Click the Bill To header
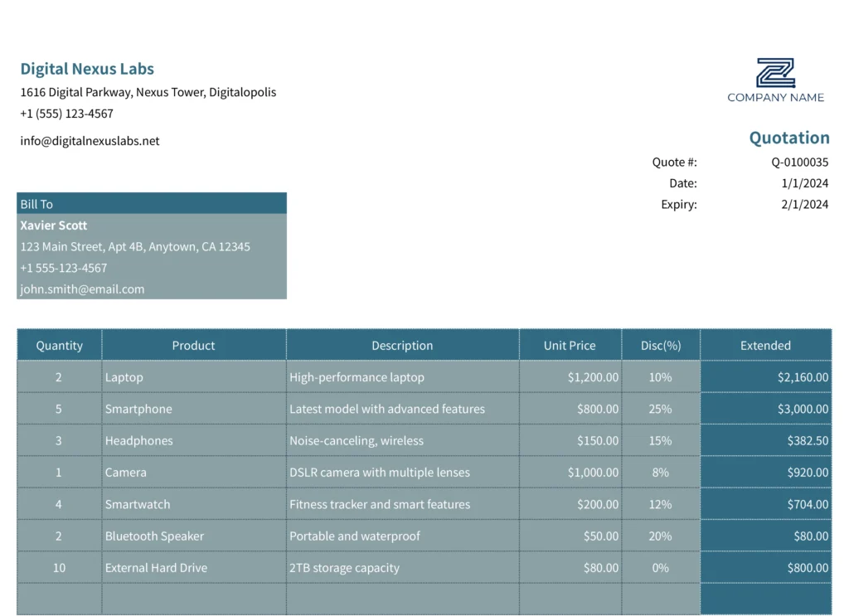 152,203
